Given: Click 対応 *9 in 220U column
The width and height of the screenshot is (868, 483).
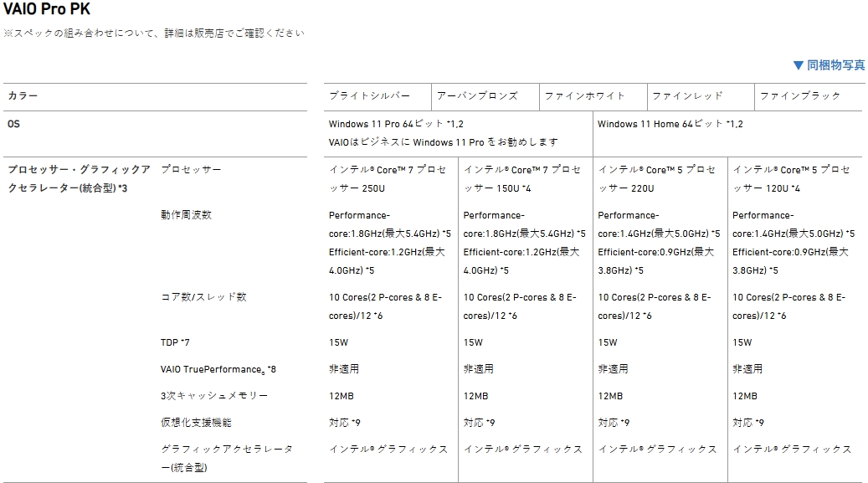Looking at the screenshot, I should tap(614, 423).
